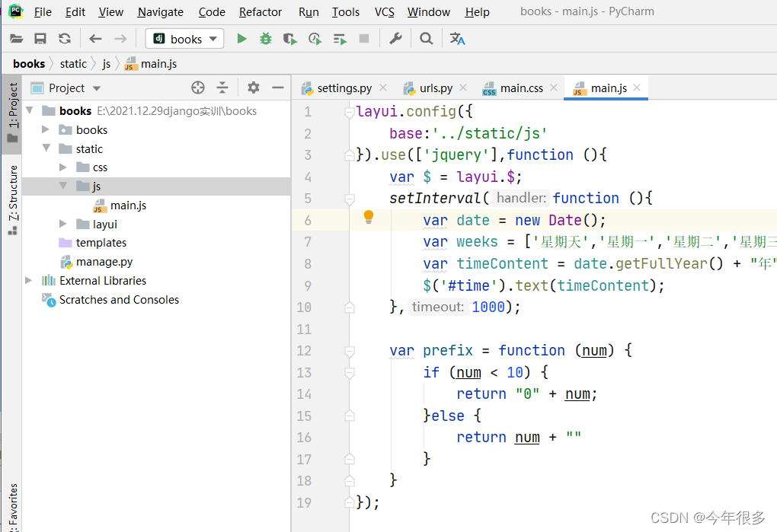This screenshot has width=777, height=532.
Task: Open the Structure tool window side tab
Action: coord(12,199)
